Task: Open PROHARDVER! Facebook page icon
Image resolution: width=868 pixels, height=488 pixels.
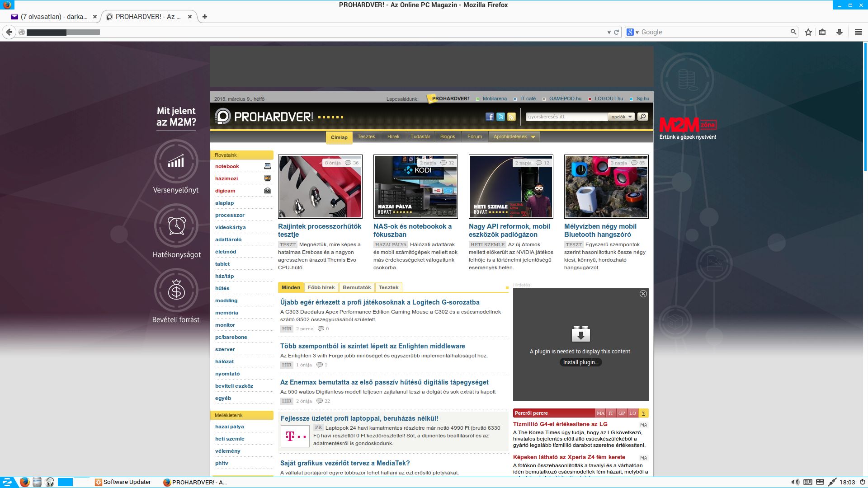Action: pos(490,117)
